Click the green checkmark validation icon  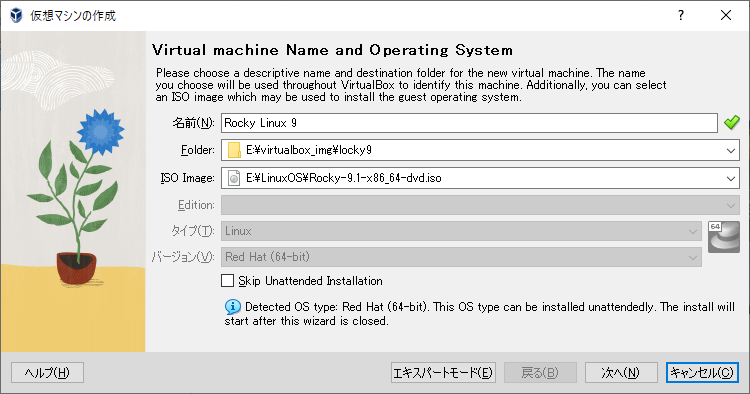[x=731, y=123]
